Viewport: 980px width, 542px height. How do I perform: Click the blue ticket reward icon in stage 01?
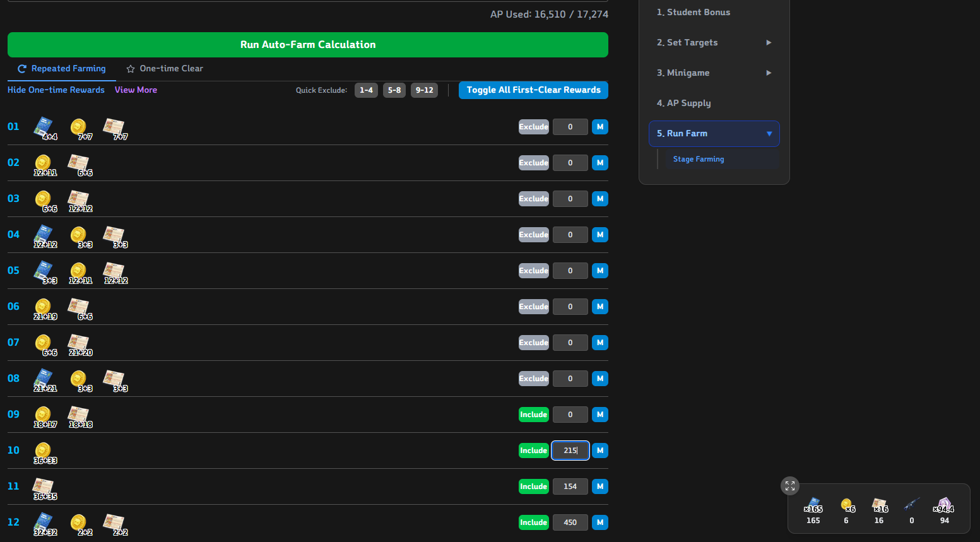44,127
